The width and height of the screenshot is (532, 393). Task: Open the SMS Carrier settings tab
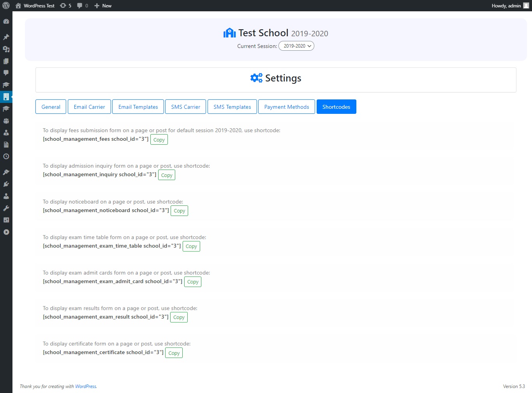(x=185, y=106)
